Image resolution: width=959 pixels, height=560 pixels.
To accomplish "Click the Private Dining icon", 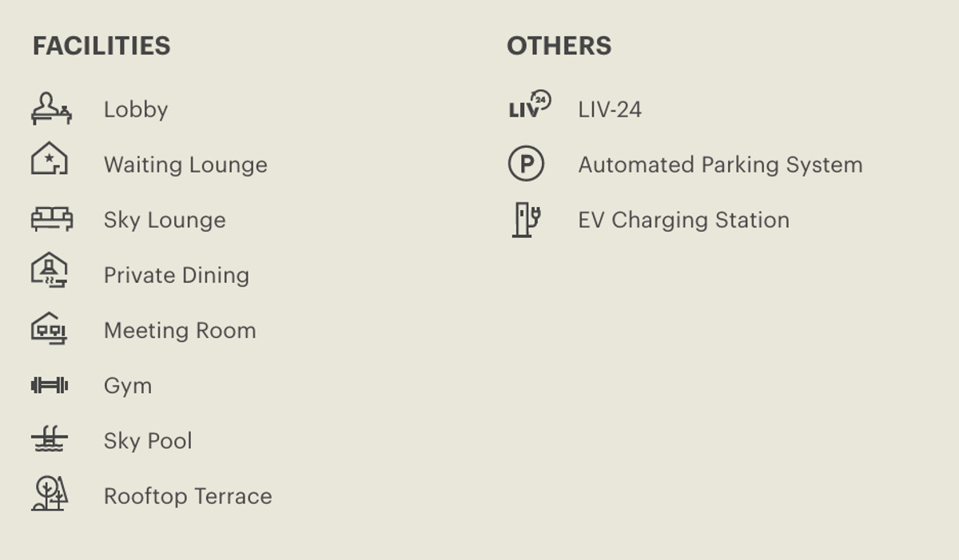I will click(x=50, y=271).
